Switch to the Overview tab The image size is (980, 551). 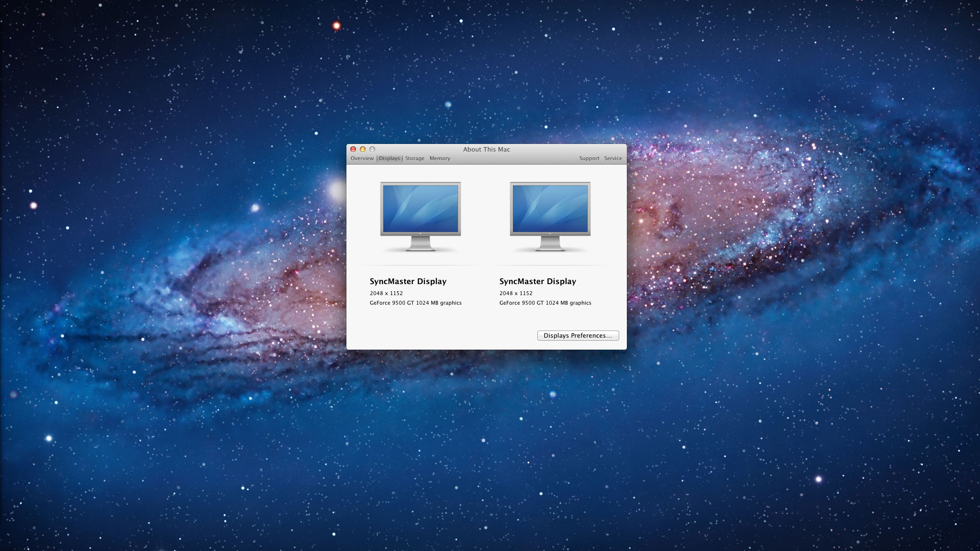click(x=362, y=158)
